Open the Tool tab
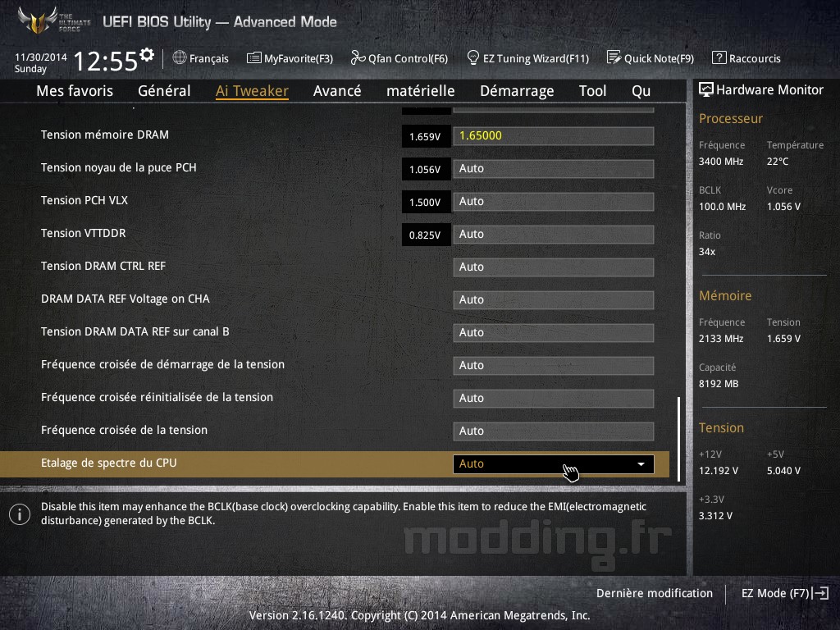 (x=592, y=91)
